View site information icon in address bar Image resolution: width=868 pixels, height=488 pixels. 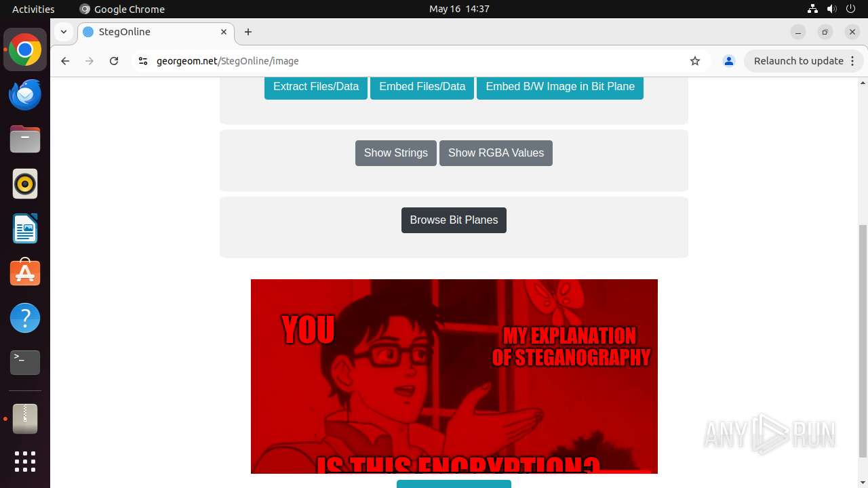click(142, 61)
